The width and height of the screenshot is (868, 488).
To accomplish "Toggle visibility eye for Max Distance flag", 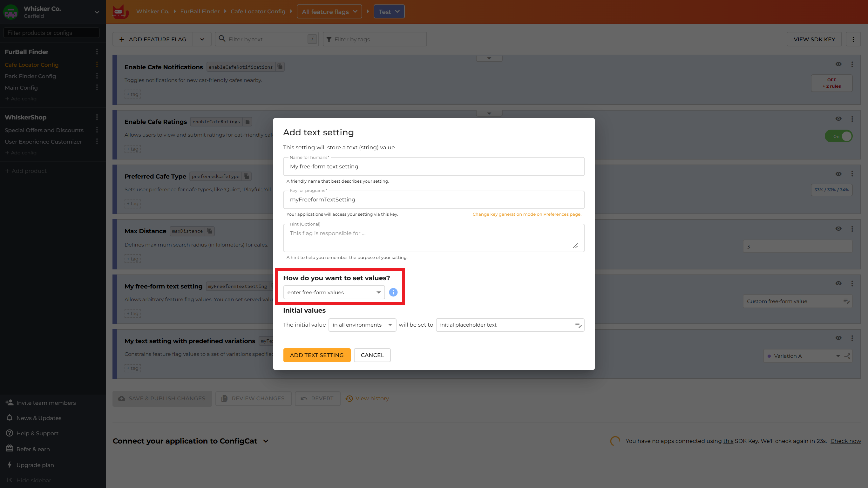I will click(x=838, y=228).
